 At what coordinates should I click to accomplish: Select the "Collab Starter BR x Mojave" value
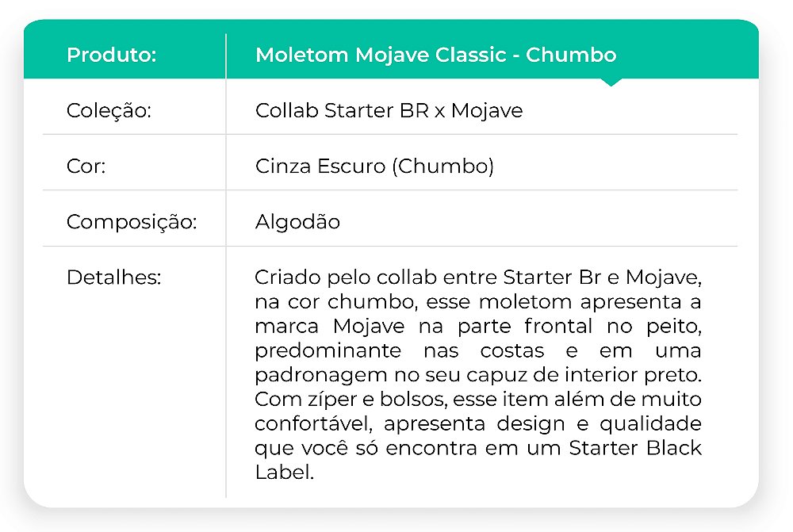pyautogui.click(x=389, y=110)
